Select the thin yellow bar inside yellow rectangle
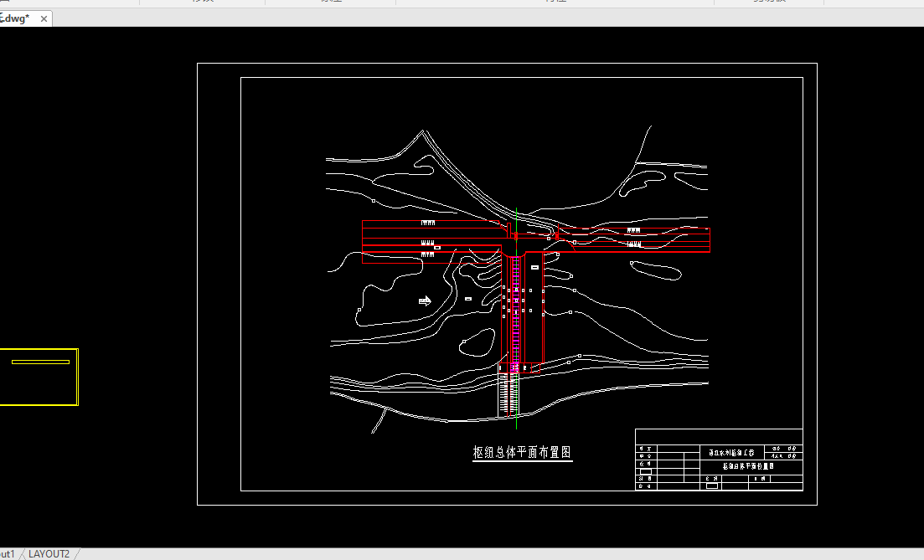This screenshot has width=924, height=560. [40, 362]
